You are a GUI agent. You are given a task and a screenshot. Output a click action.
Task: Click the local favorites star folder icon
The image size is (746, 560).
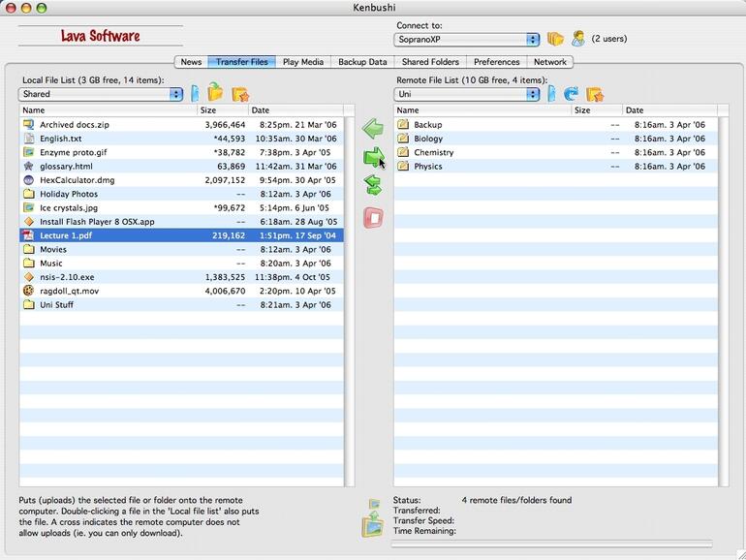click(x=239, y=94)
